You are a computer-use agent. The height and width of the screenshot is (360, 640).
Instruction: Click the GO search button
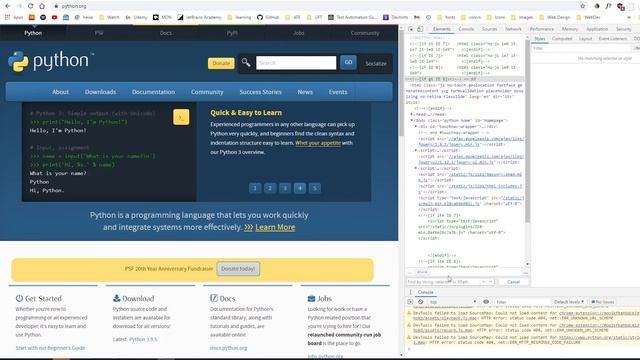348,62
